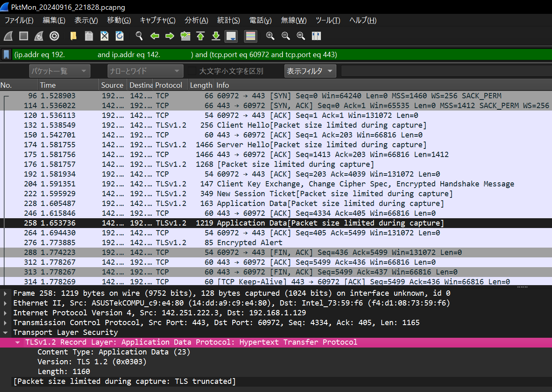Sort packets by Length column header

(201, 85)
